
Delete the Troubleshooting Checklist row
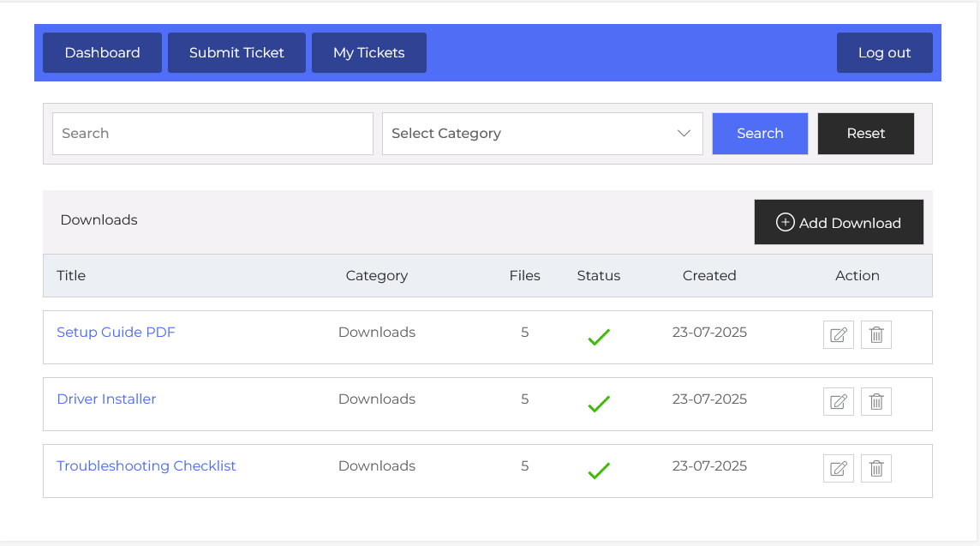[x=875, y=469]
